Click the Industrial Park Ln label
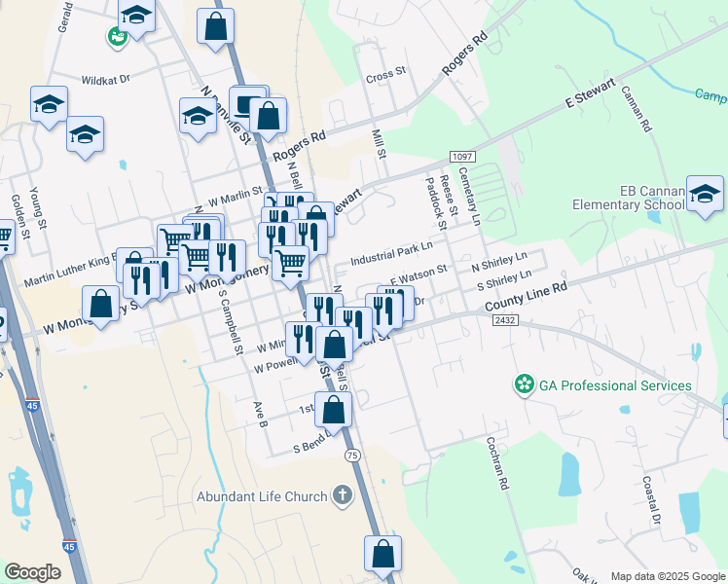 (x=391, y=253)
